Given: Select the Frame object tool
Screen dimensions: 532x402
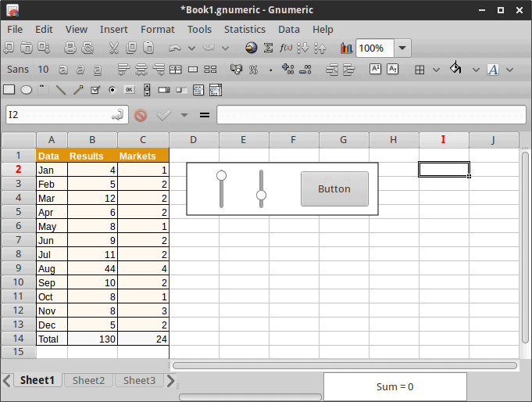Looking at the screenshot, I should [x=44, y=90].
